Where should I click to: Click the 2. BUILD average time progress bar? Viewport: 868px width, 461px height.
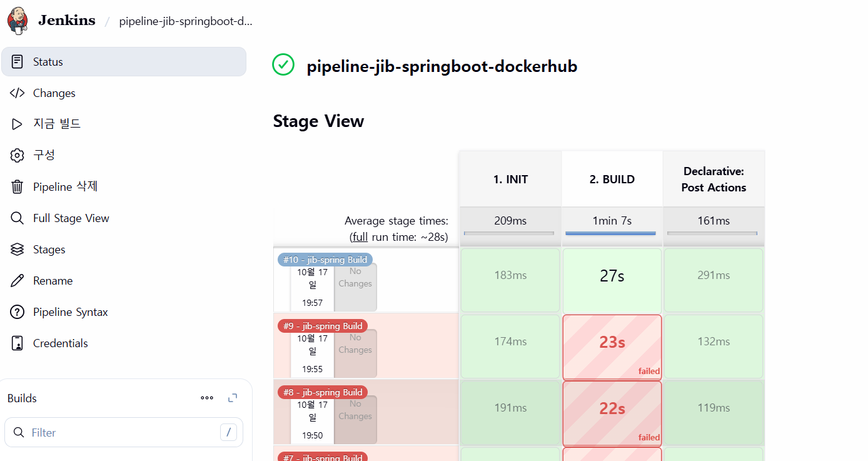coord(610,233)
